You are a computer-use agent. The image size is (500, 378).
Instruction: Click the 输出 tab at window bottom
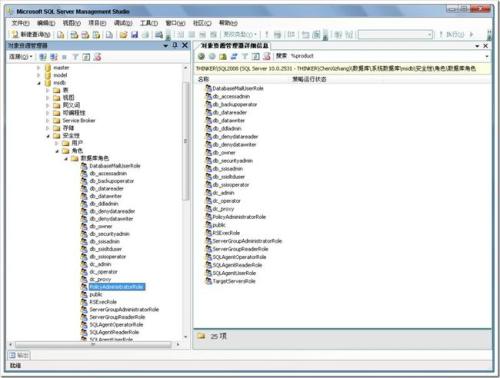click(19, 355)
